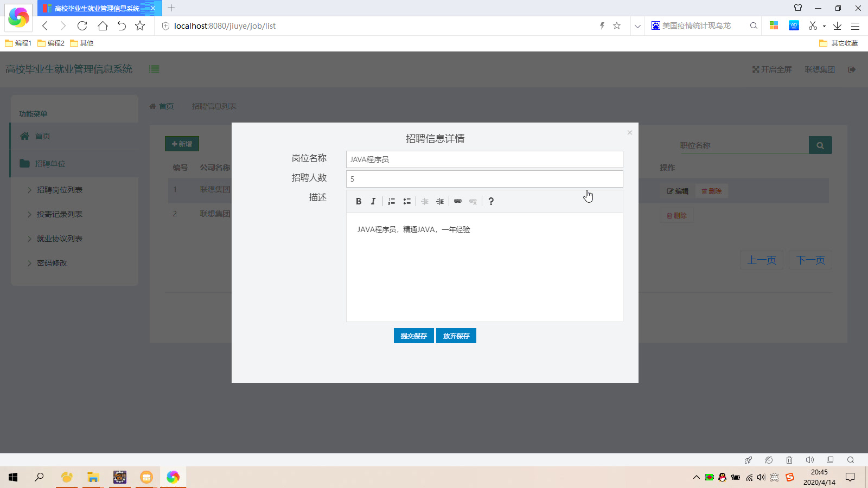The width and height of the screenshot is (868, 488).
Task: Insert a numbered list in the editor
Action: click(x=392, y=201)
